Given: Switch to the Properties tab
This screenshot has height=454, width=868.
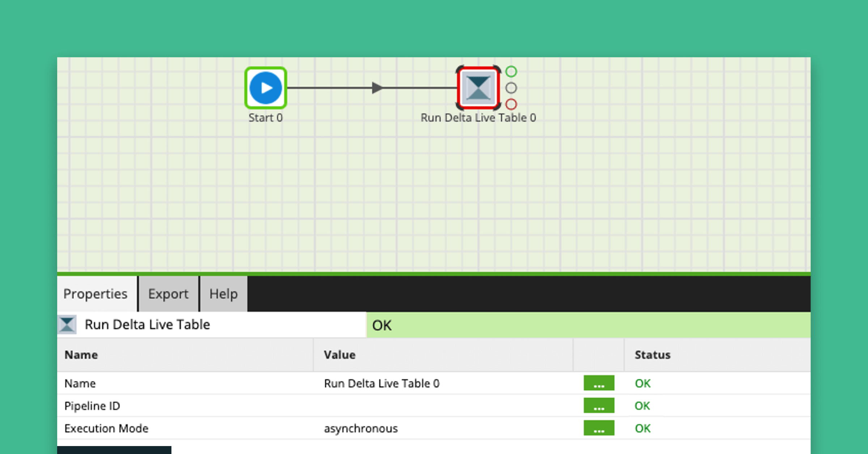Looking at the screenshot, I should coord(95,294).
